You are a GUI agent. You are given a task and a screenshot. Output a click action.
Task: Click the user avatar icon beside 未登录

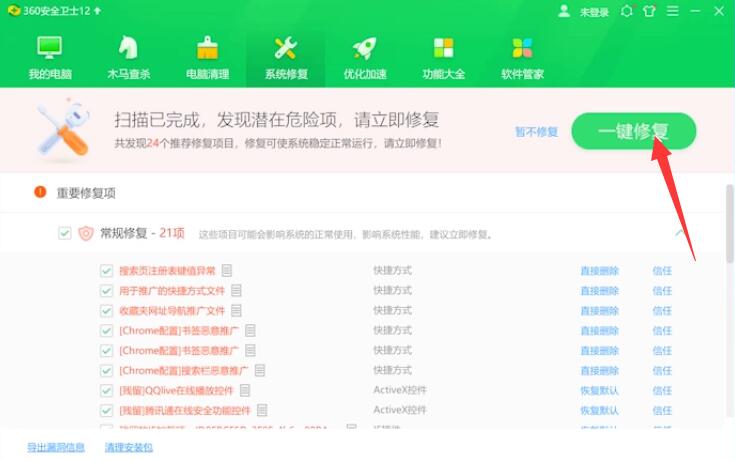tap(564, 11)
